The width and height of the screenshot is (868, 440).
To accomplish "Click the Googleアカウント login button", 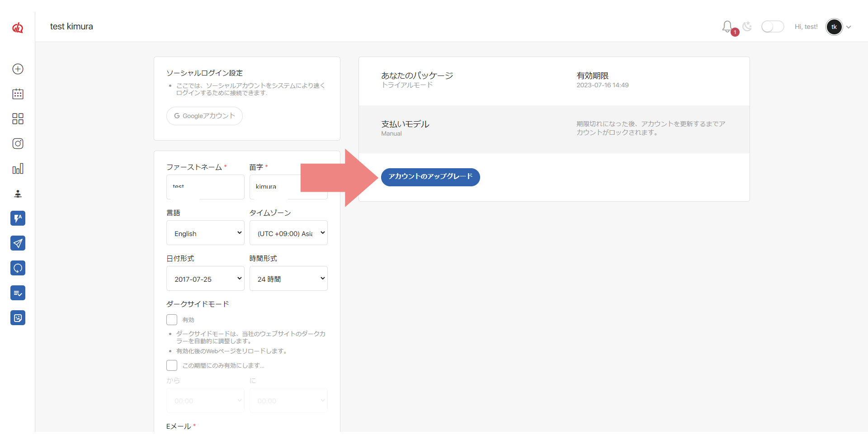I will click(x=204, y=116).
